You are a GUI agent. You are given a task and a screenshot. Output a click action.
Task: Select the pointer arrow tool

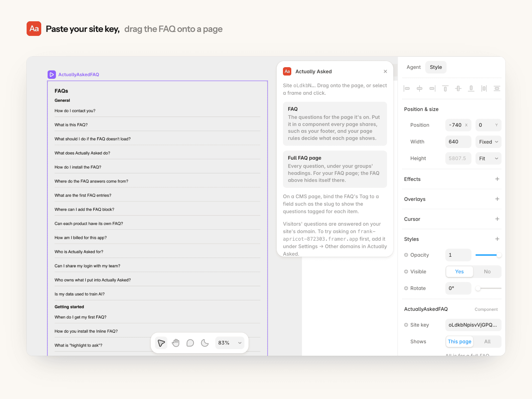point(161,343)
